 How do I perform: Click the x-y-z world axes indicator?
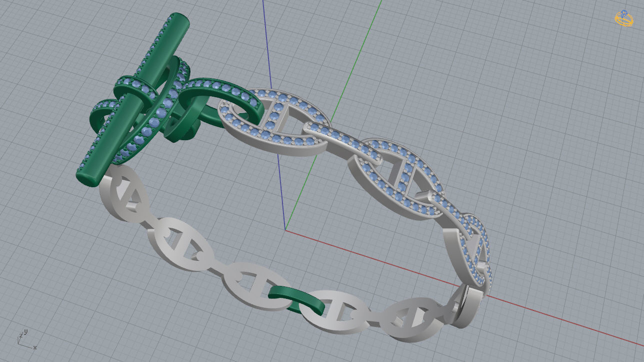coord(27,340)
